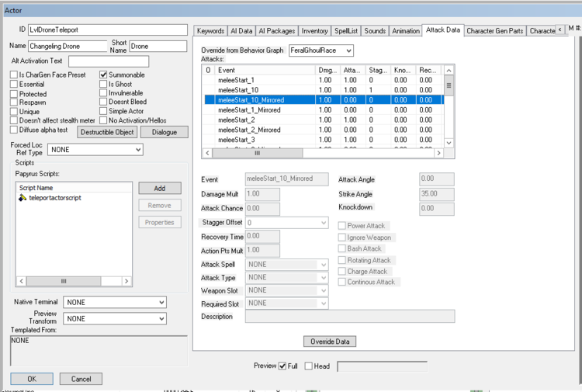The height and width of the screenshot is (392, 582).
Task: Click the OK button
Action: point(32,379)
